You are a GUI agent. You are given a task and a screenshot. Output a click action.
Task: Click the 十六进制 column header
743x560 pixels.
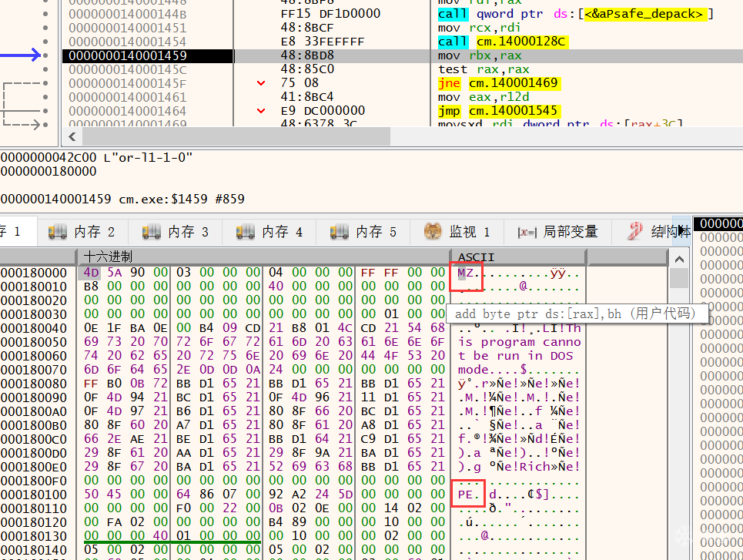pos(263,257)
